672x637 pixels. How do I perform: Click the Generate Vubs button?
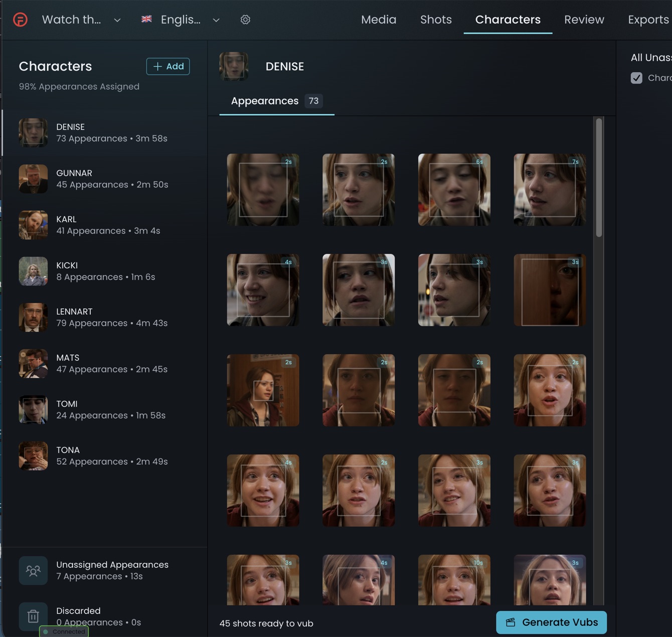pos(551,622)
